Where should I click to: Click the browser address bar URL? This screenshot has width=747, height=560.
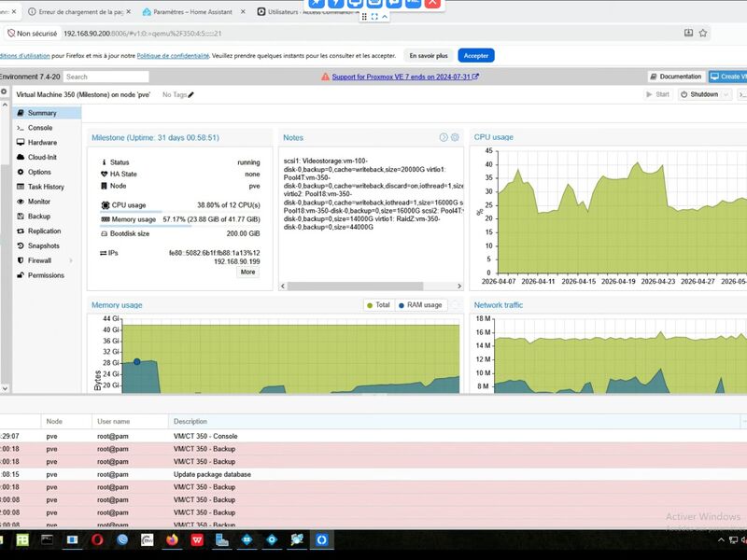point(143,34)
